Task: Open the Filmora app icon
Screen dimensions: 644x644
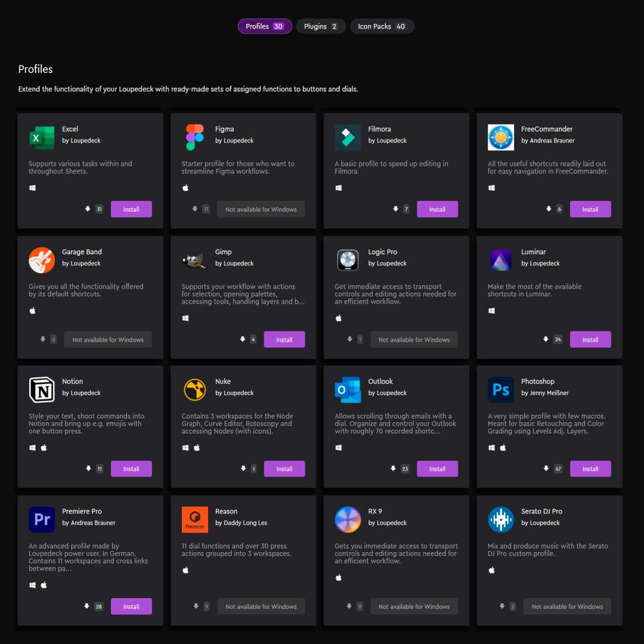Action: coord(348,137)
